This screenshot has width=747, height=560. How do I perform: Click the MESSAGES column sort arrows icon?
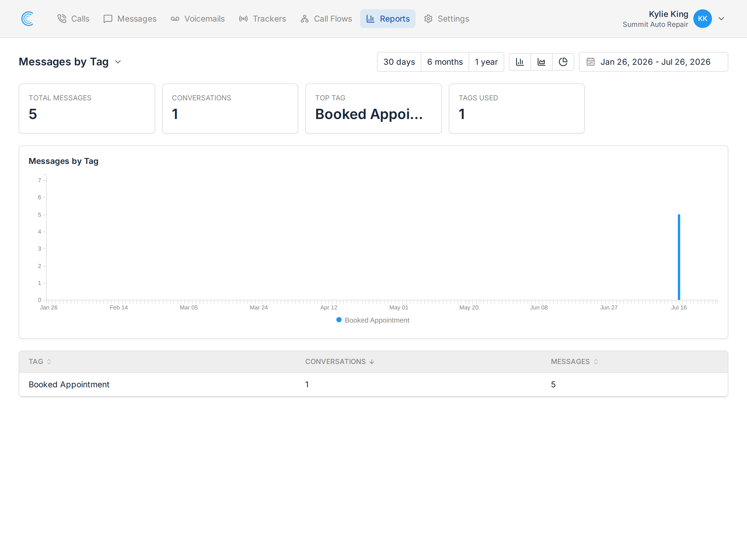(596, 361)
